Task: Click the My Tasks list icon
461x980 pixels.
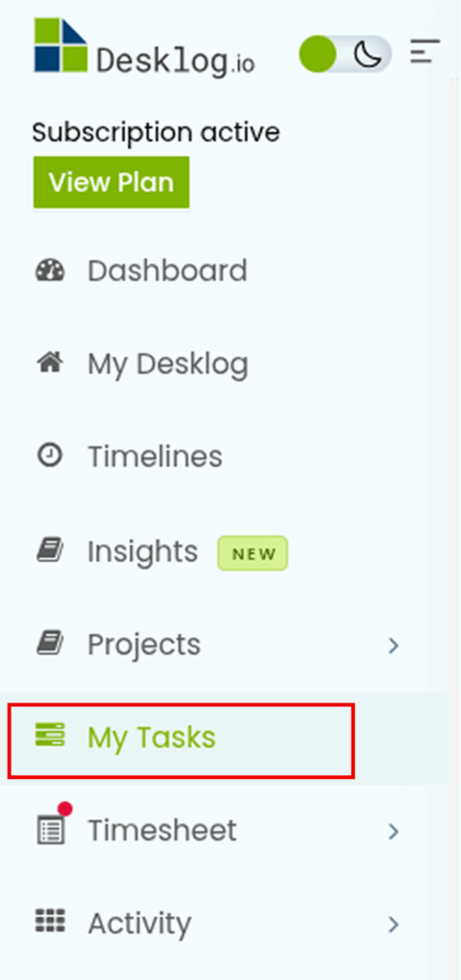Action: tap(50, 734)
